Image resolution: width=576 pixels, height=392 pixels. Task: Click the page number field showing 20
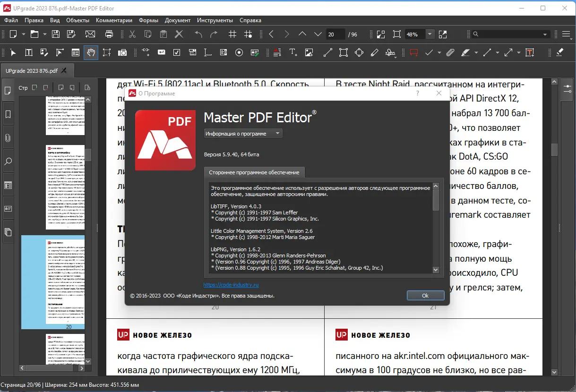click(336, 34)
